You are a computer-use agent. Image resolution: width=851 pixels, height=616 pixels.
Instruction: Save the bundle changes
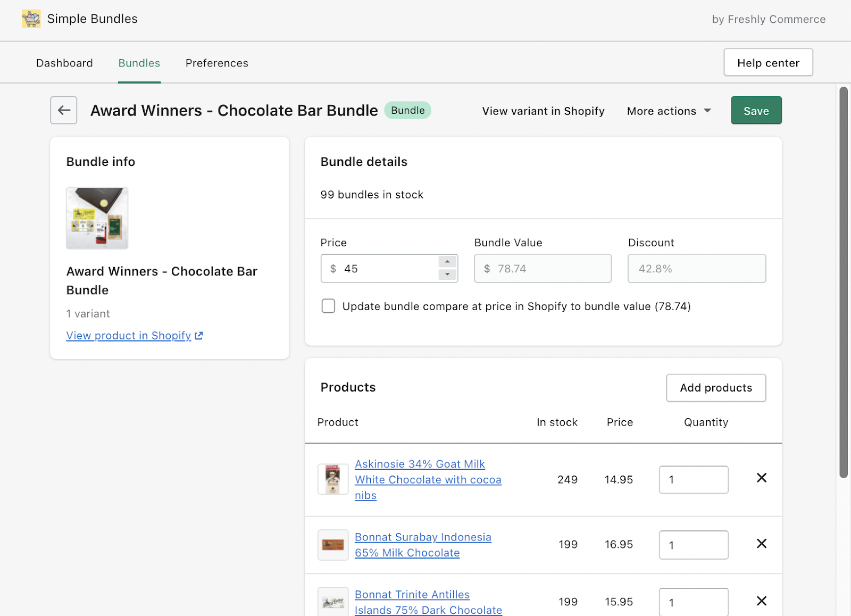(756, 111)
